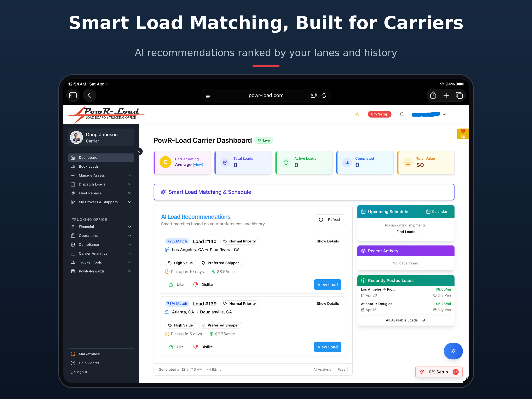Click the Total Value chart icon
The height and width of the screenshot is (399, 532).
click(408, 163)
